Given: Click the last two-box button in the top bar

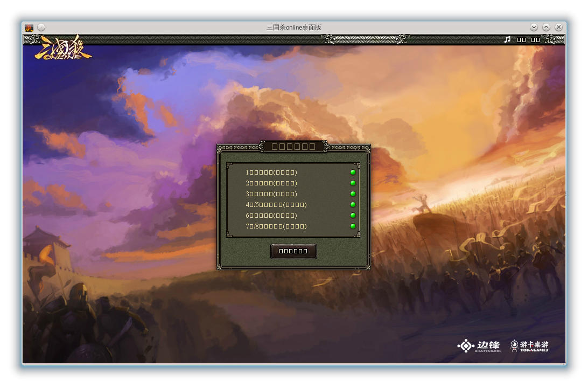Looking at the screenshot, I should [535, 40].
